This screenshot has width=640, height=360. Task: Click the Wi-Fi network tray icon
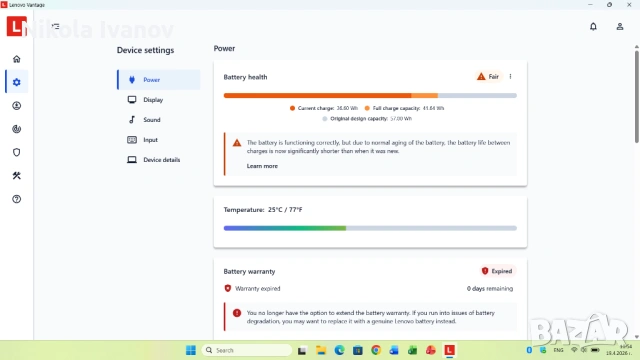[574, 350]
